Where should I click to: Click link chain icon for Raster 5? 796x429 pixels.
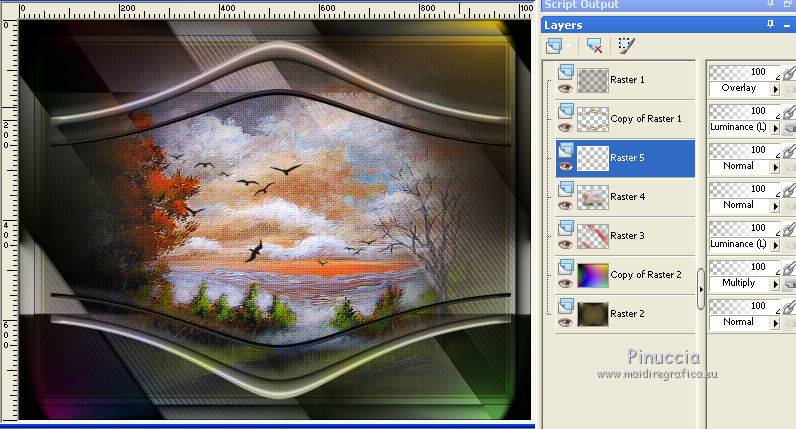tap(789, 151)
